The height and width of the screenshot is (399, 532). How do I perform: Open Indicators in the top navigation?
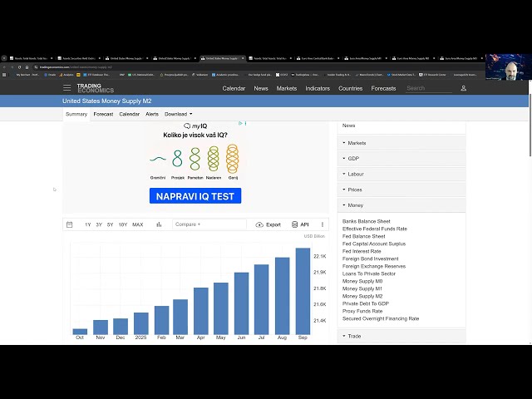pyautogui.click(x=318, y=88)
